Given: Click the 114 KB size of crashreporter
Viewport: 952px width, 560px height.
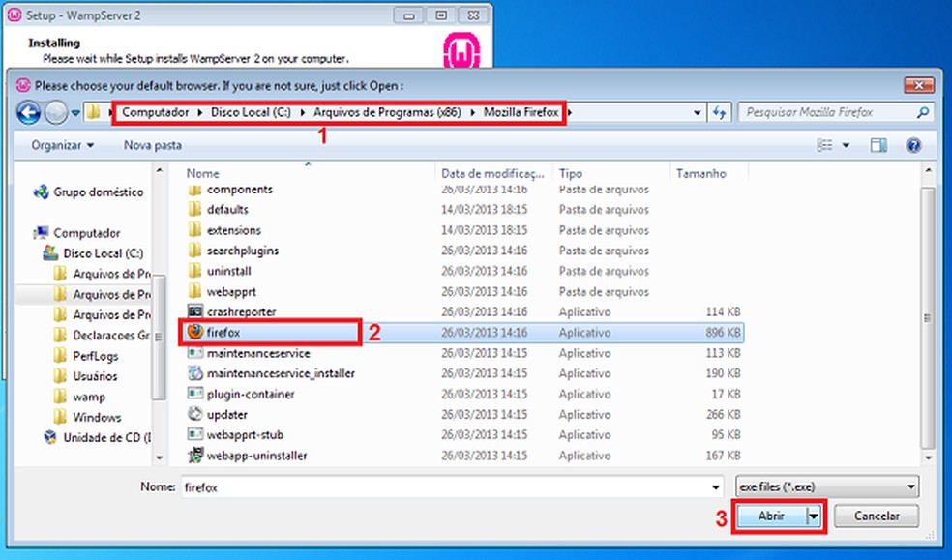Looking at the screenshot, I should point(723,311).
